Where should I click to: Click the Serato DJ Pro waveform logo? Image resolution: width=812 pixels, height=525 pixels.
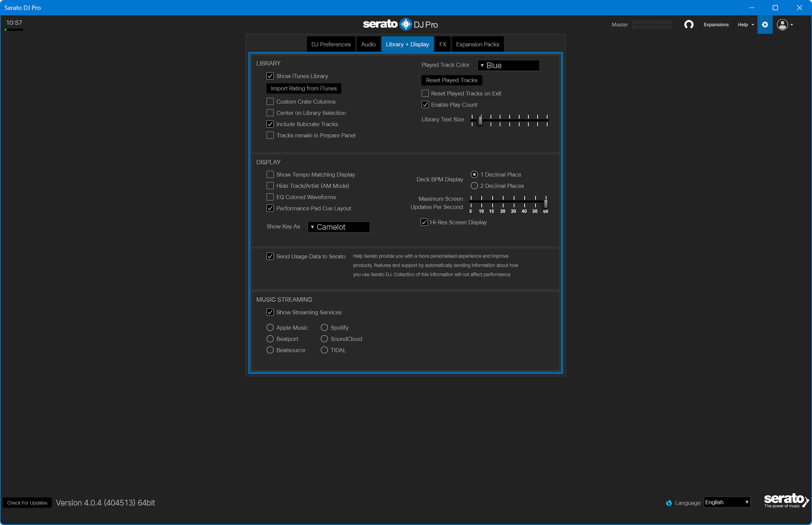point(405,24)
